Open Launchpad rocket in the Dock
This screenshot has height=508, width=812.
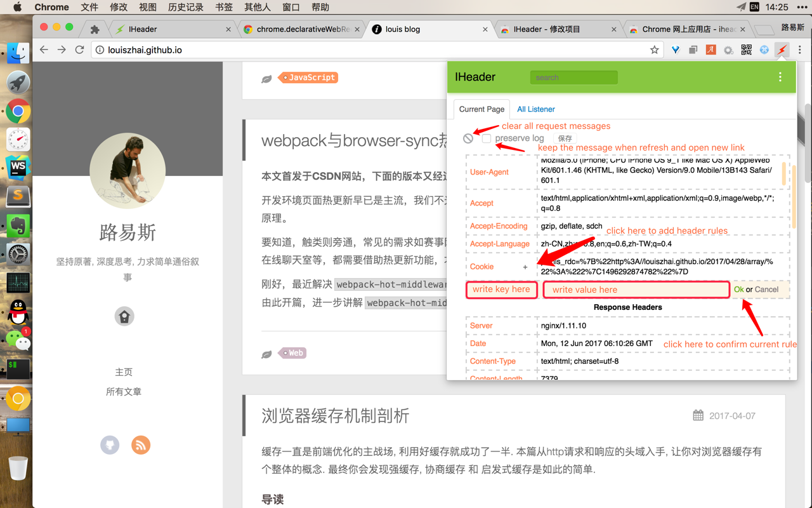coord(18,82)
